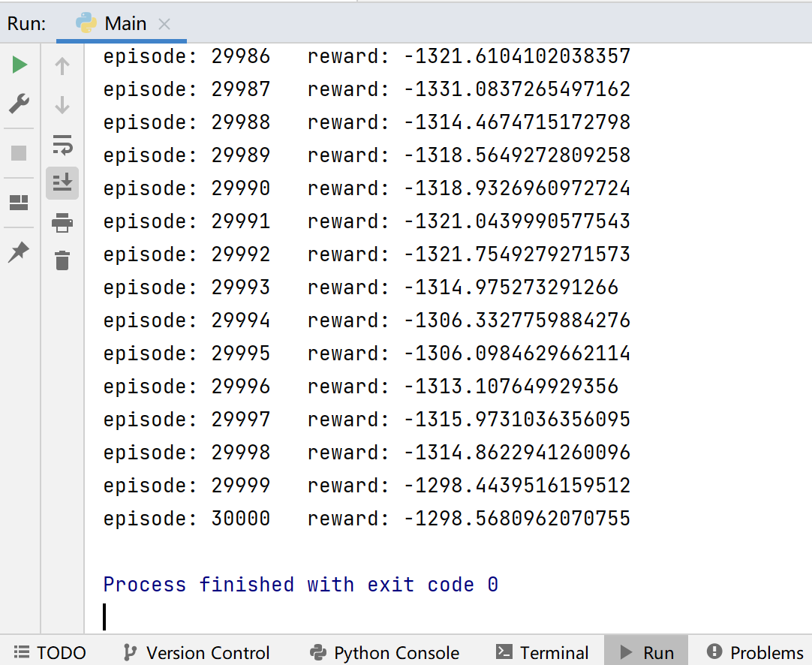
Task: Click the down arrow for next stack trace
Action: coord(62,104)
